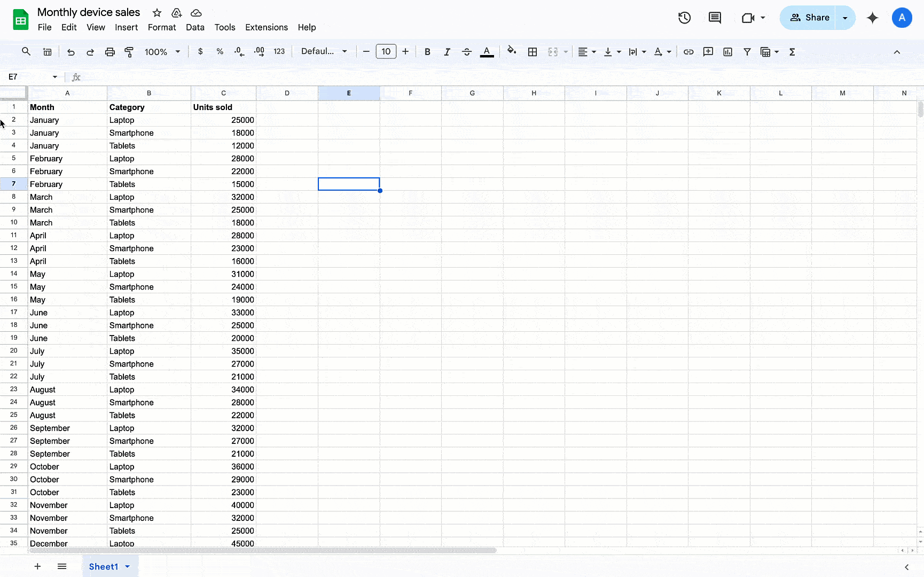Open the fill color bucket
This screenshot has height=577, width=924.
pos(512,51)
